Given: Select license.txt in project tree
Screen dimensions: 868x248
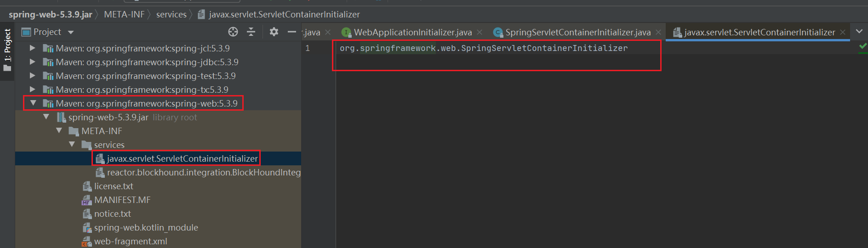Looking at the screenshot, I should [114, 186].
